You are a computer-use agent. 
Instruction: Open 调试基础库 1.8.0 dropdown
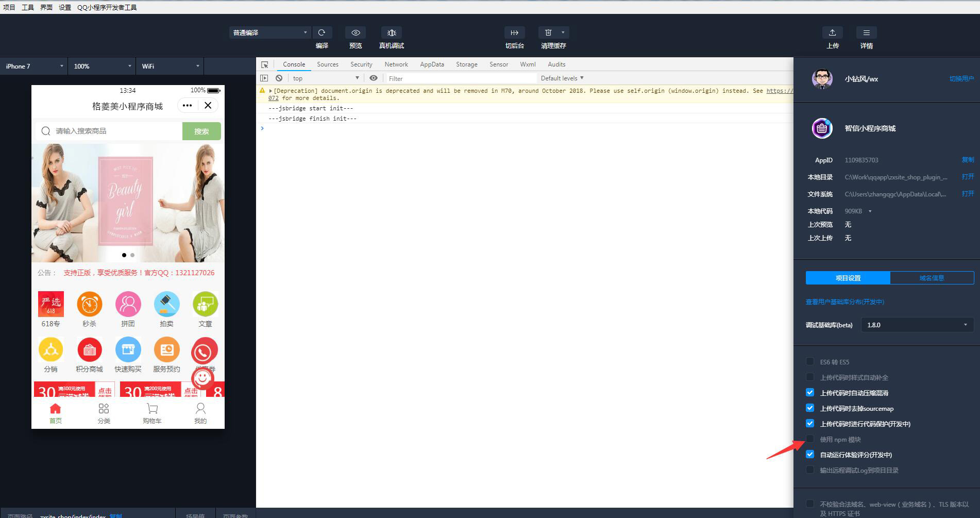point(917,325)
